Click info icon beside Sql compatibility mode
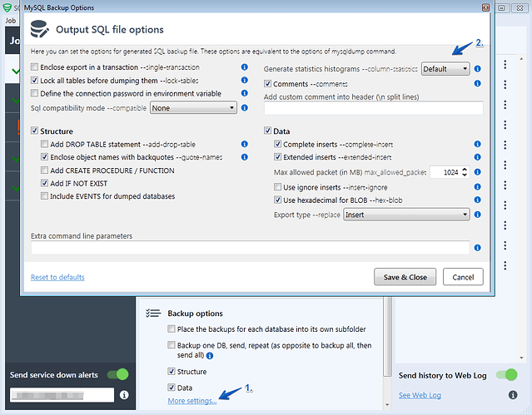The image size is (532, 415). (244, 108)
